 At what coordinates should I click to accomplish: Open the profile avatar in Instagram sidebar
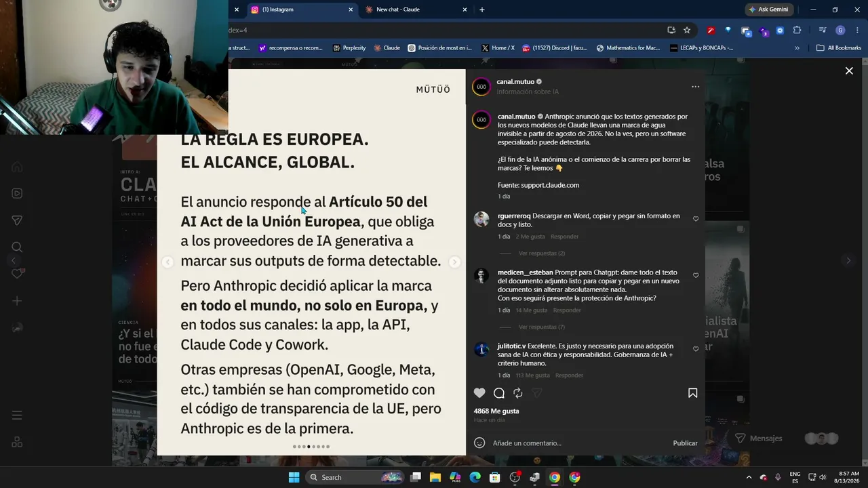tap(17, 328)
